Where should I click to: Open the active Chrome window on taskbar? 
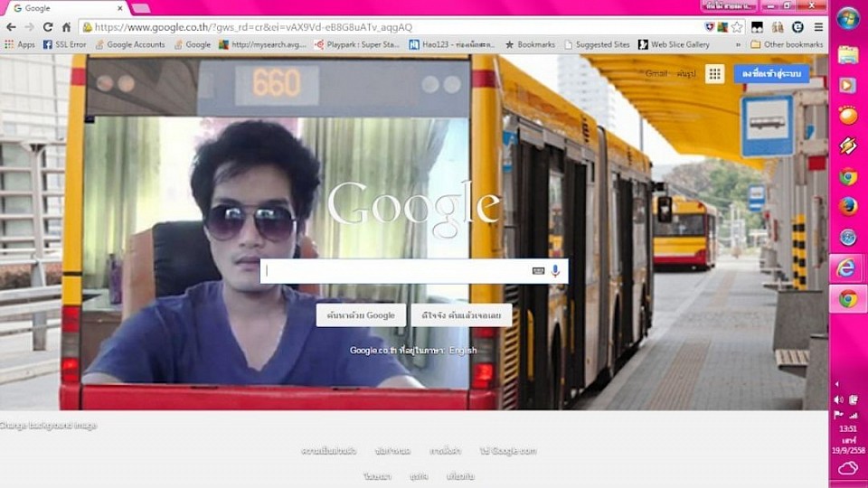[846, 299]
